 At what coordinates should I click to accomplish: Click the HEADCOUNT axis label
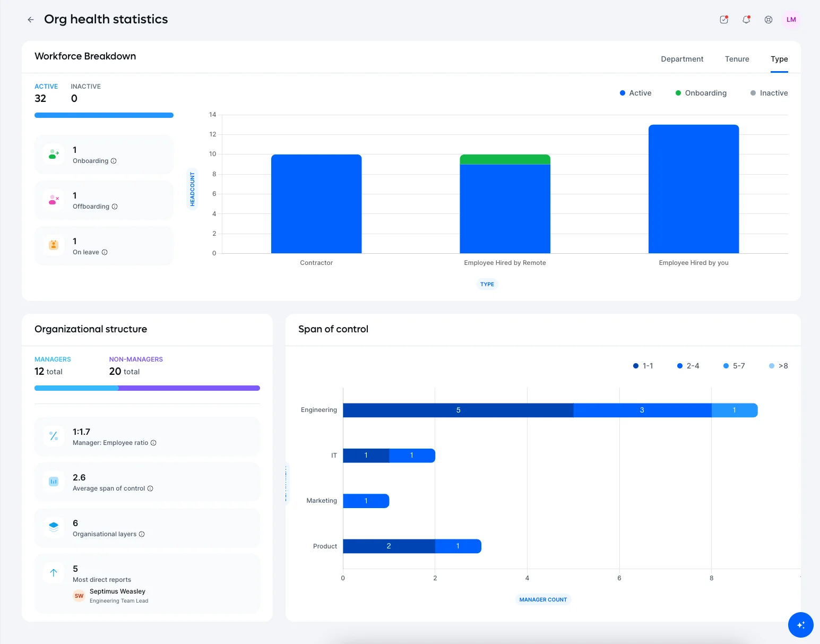coord(192,190)
